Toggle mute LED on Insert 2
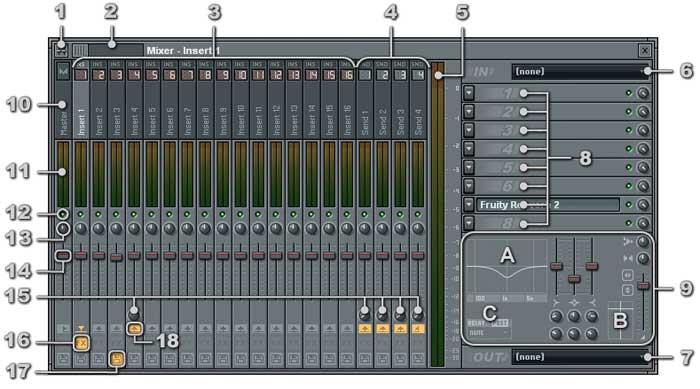This screenshot has width=700, height=389. (x=99, y=214)
